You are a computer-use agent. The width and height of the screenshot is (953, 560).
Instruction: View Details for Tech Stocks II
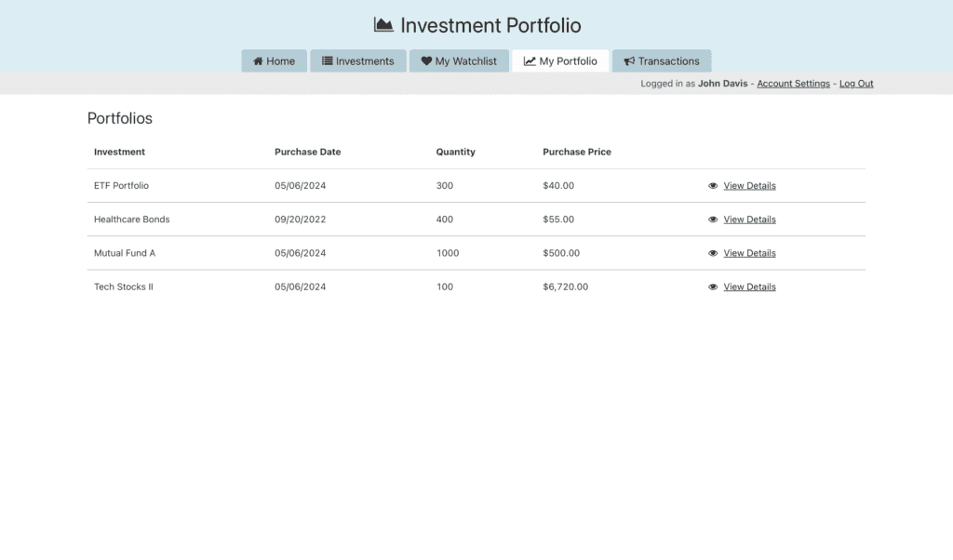(749, 287)
